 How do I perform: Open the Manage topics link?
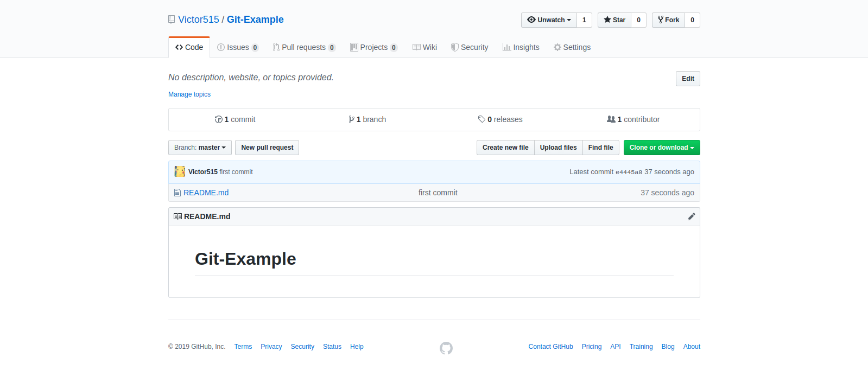[x=189, y=94]
